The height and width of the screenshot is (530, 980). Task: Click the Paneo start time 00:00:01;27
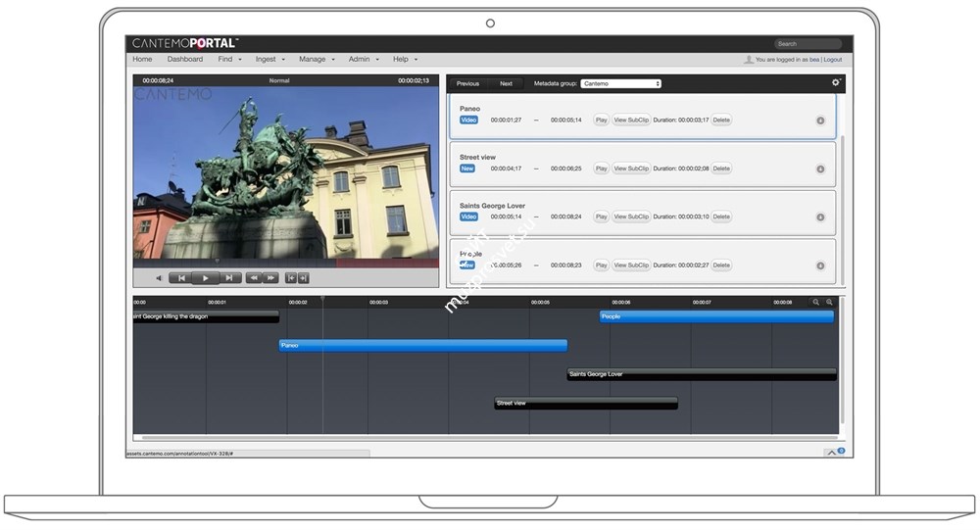pos(506,120)
